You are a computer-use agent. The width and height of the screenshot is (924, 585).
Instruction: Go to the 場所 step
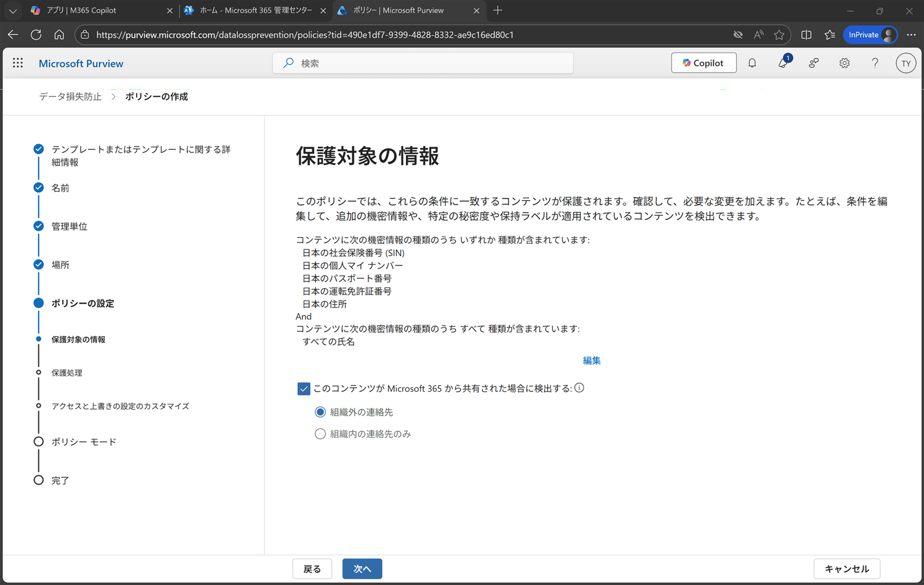coord(60,265)
